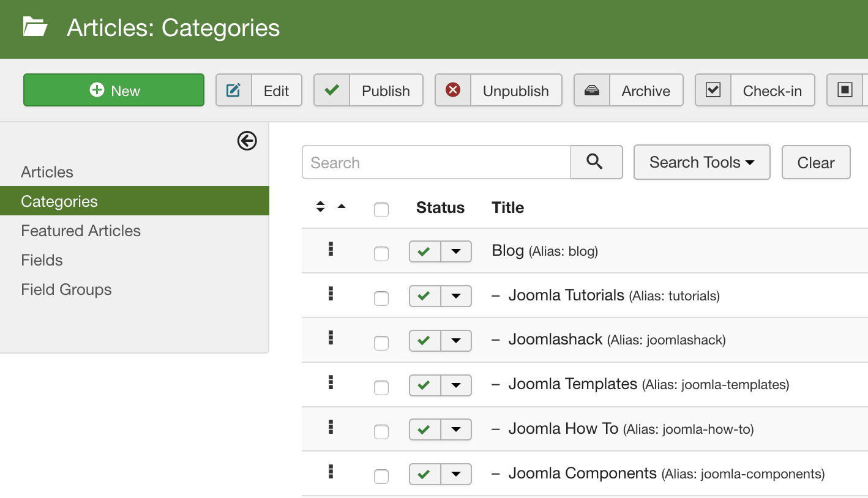This screenshot has height=498, width=868.
Task: Collapse the sidebar with the left arrow icon
Action: pos(247,141)
